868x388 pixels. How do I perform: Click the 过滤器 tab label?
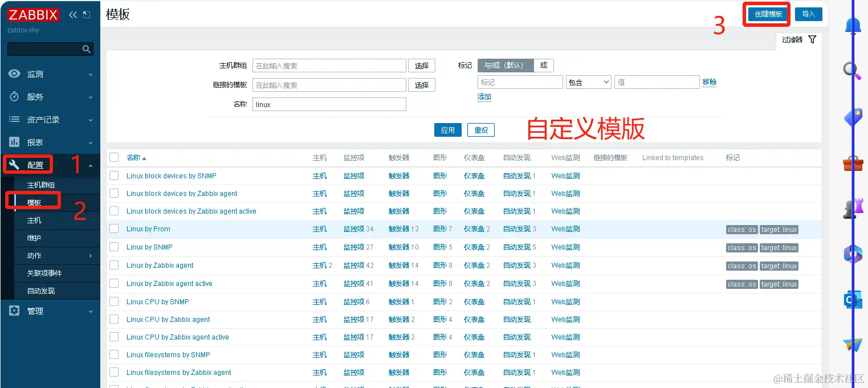[x=792, y=40]
